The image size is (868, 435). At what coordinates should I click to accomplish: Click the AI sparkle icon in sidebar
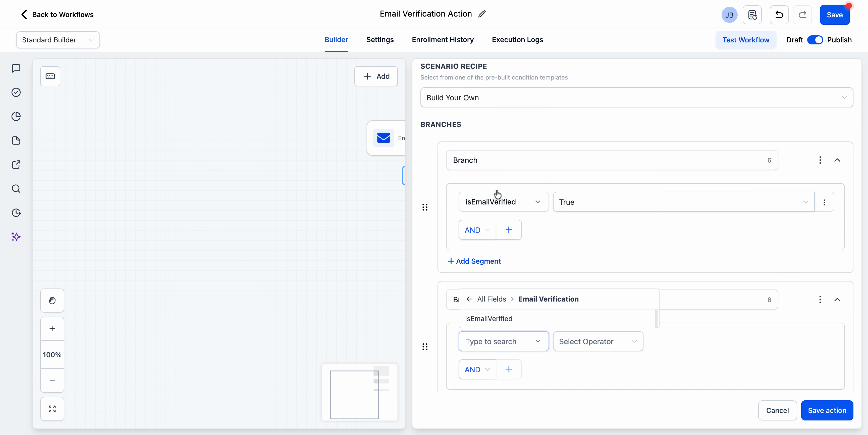click(16, 237)
